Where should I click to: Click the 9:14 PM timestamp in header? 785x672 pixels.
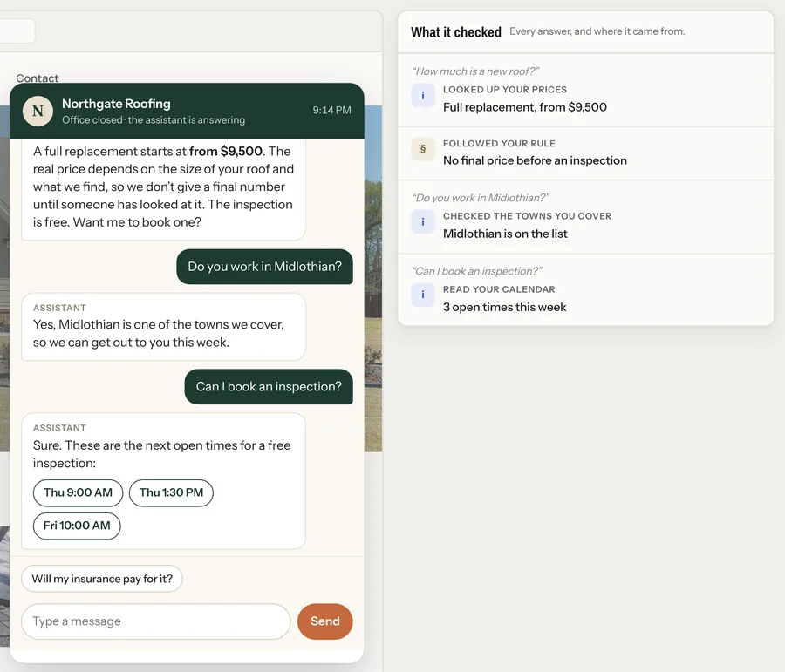332,110
